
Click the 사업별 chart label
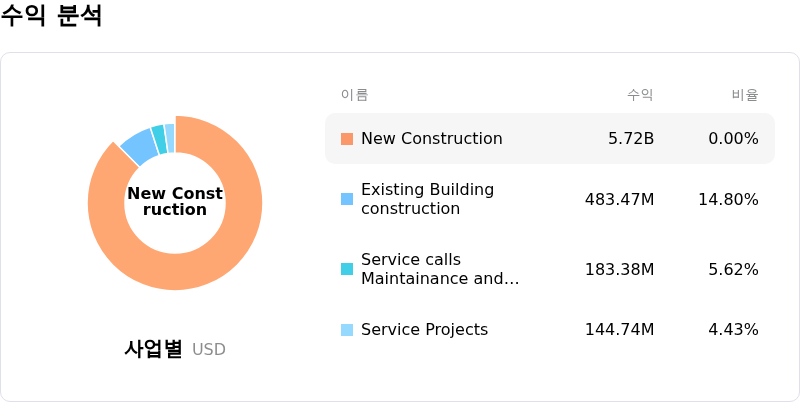pyautogui.click(x=154, y=349)
